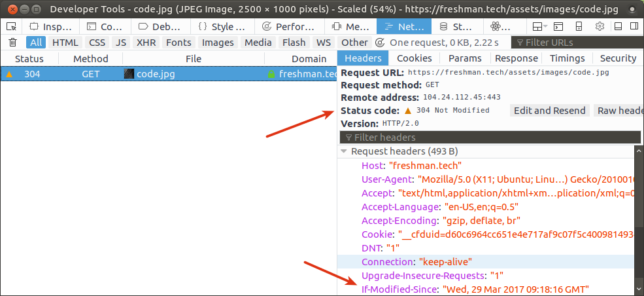The image size is (644, 296).
Task: Toggle the XHR request filter
Action: click(x=145, y=43)
